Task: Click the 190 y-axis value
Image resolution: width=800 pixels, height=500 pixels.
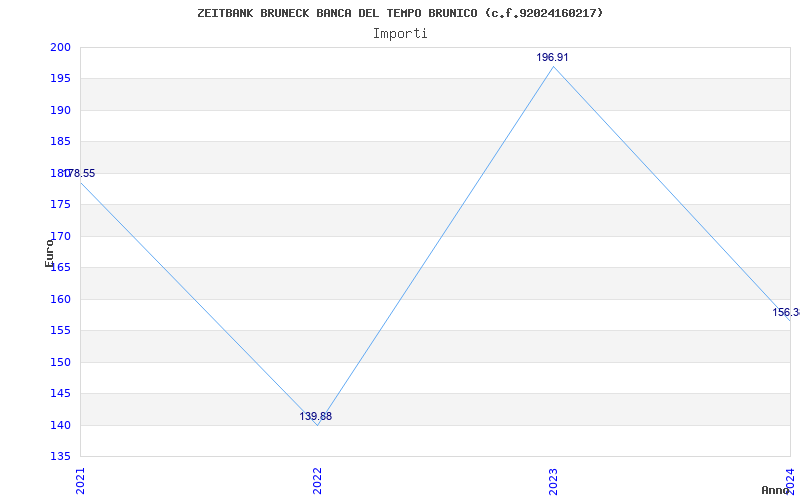Action: [60, 111]
